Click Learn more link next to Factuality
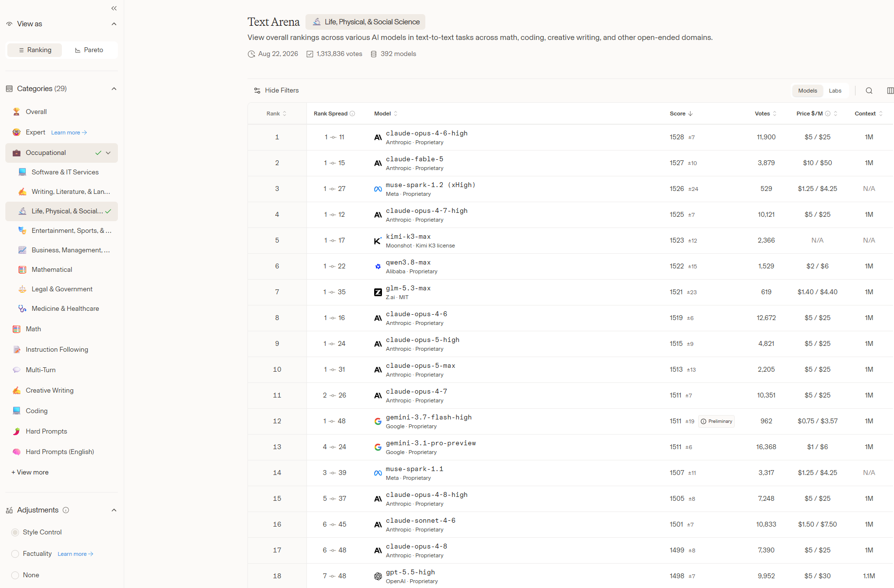 tap(76, 554)
